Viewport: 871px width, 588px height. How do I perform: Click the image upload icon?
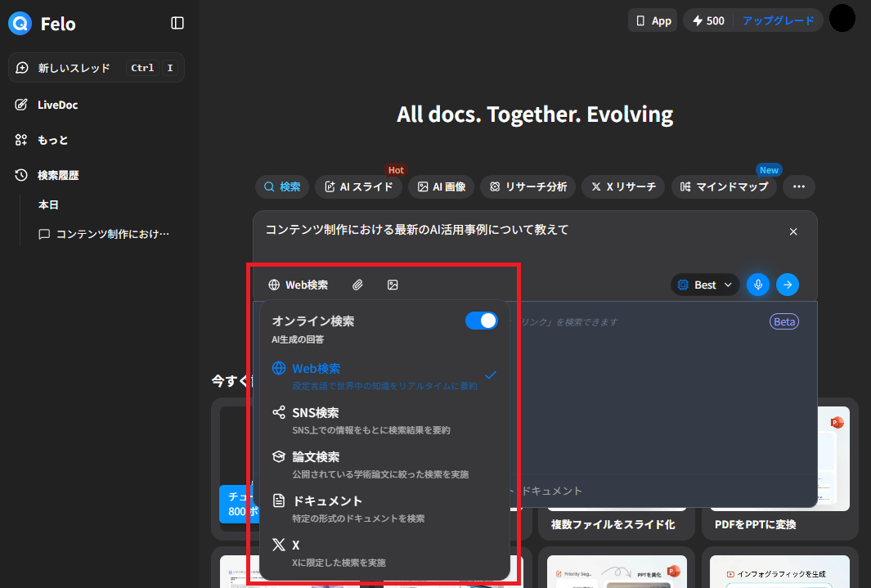pyautogui.click(x=393, y=285)
